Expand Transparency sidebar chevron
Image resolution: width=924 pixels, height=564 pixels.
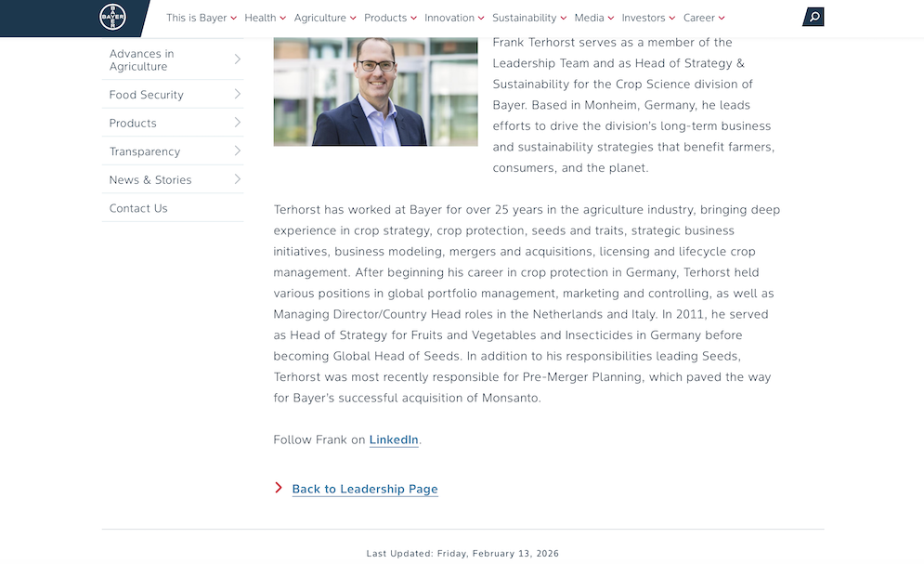point(238,151)
